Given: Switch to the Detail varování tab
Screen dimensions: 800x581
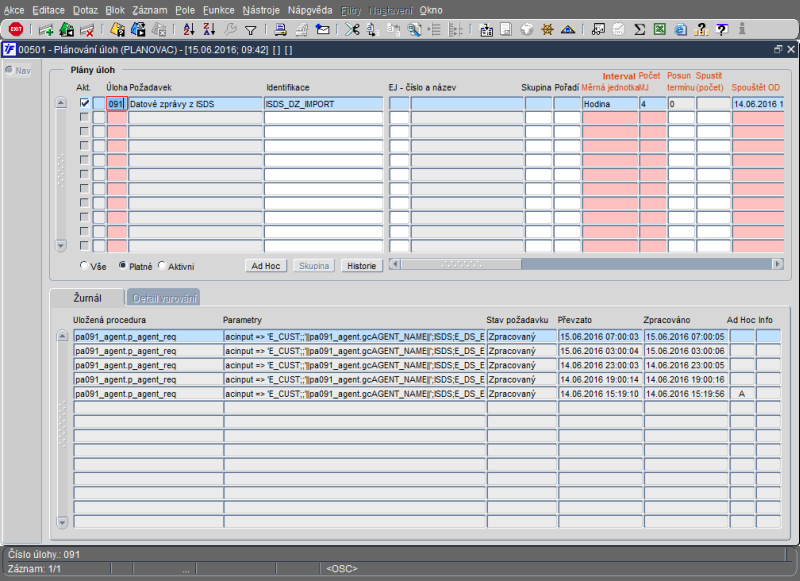Looking at the screenshot, I should click(164, 298).
